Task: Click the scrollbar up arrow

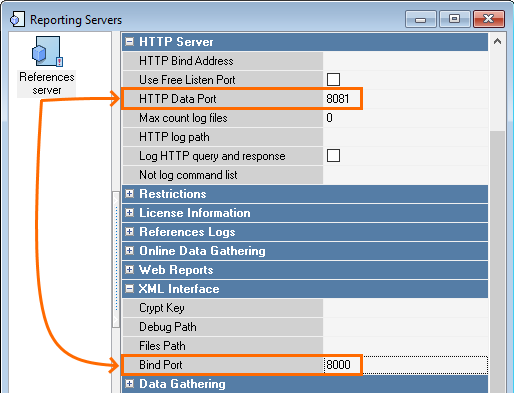Action: tap(497, 41)
